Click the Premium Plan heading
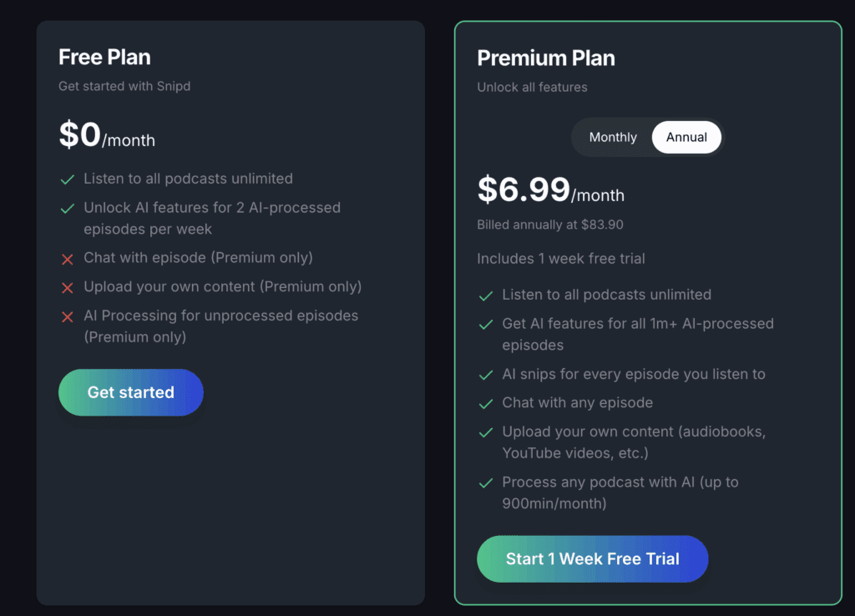This screenshot has height=616, width=855. pos(546,58)
